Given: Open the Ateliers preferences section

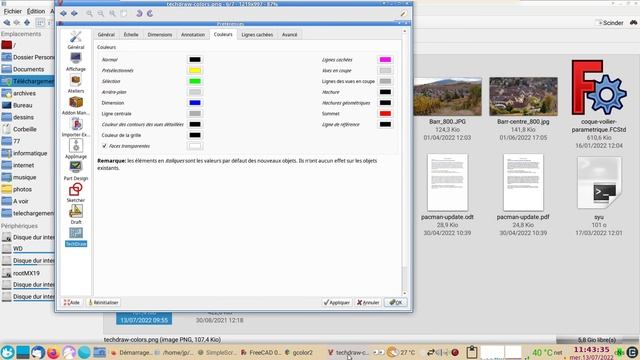Looking at the screenshot, I should click(x=76, y=84).
